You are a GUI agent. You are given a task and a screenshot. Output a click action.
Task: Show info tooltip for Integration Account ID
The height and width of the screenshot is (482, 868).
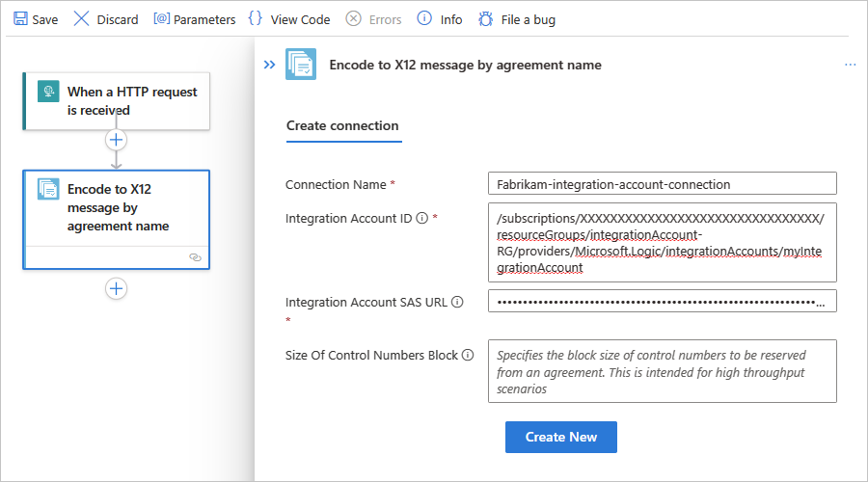[x=421, y=219]
